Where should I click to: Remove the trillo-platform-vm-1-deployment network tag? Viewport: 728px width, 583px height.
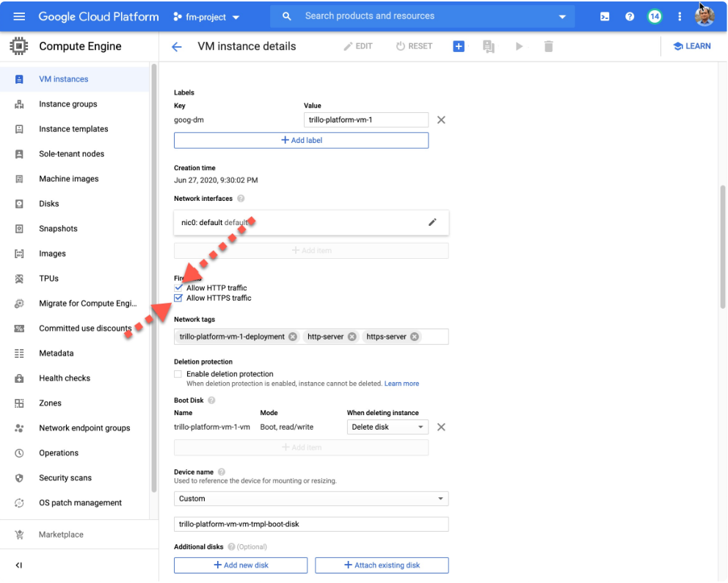[x=293, y=337]
